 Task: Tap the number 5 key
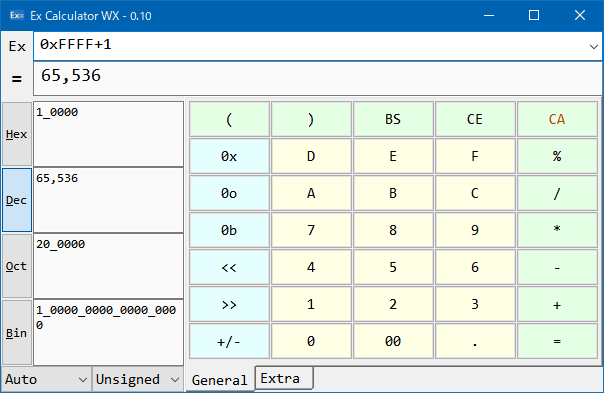pyautogui.click(x=393, y=267)
